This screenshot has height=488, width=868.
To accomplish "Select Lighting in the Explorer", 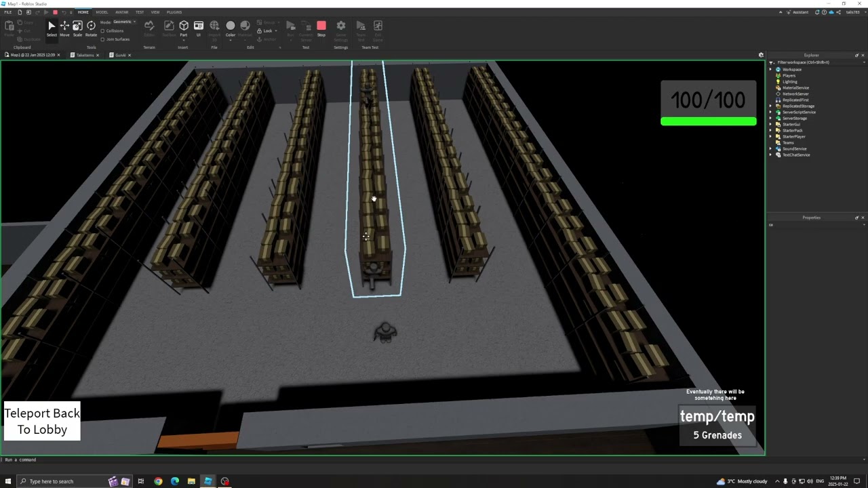I will click(790, 82).
